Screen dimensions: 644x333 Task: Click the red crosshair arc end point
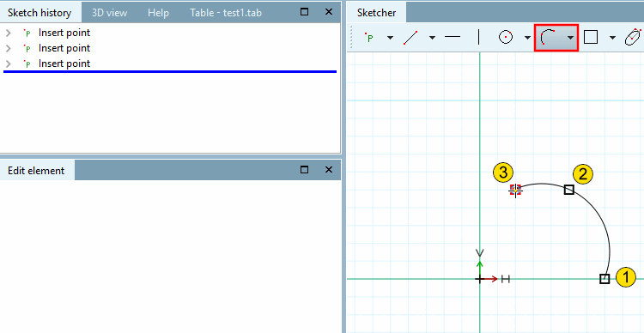point(515,191)
